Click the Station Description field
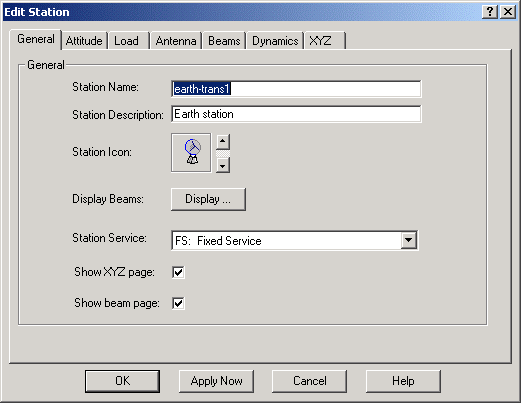The width and height of the screenshot is (521, 403). tap(296, 114)
